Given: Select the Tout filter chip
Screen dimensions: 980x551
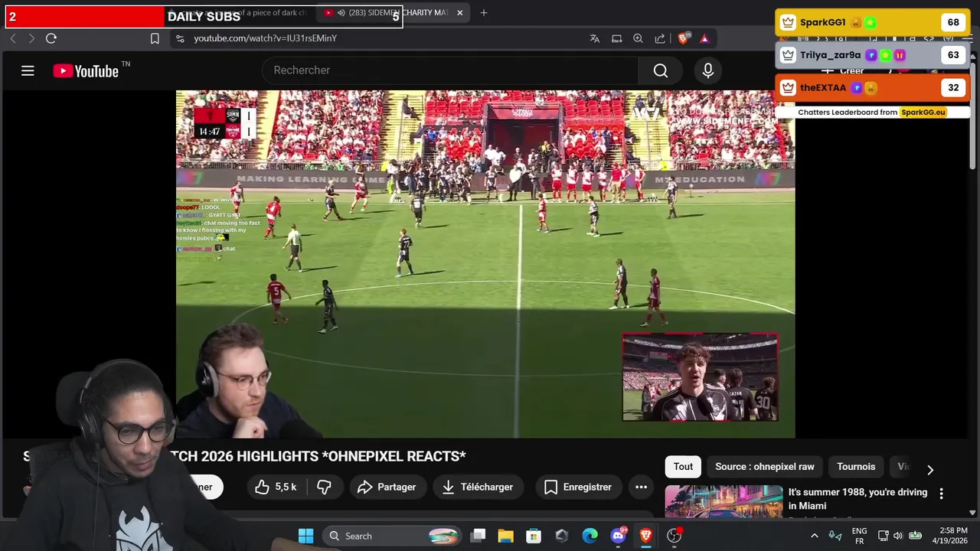Looking at the screenshot, I should 683,466.
